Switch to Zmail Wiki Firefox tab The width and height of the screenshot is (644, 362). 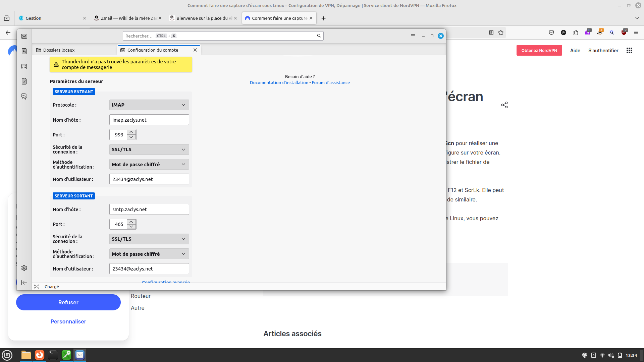(x=127, y=18)
